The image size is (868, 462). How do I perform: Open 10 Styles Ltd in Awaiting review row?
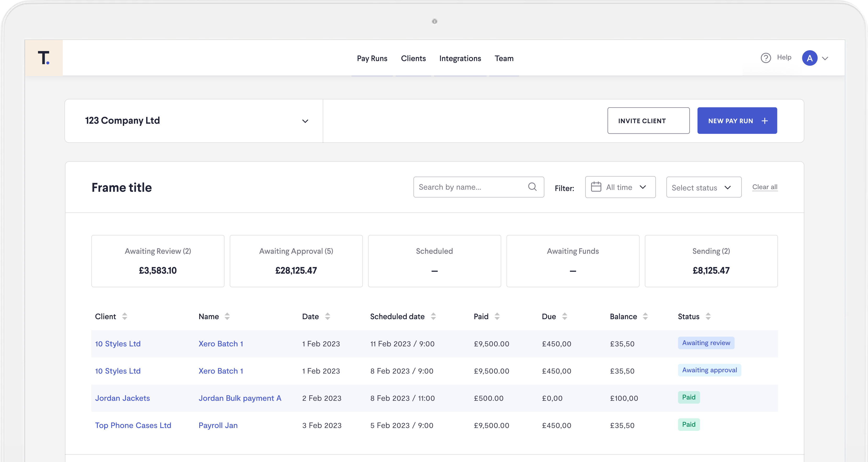point(118,344)
